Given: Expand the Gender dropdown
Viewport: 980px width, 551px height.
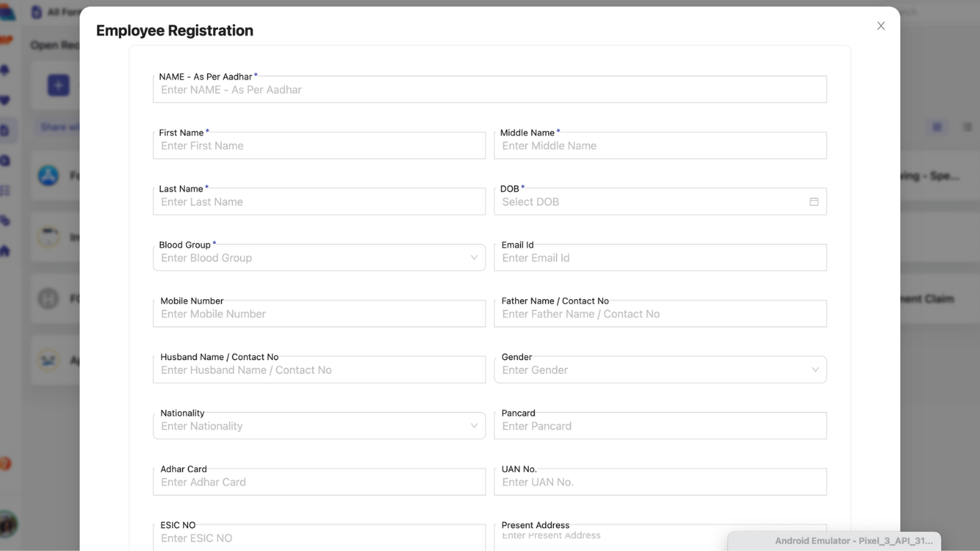Looking at the screenshot, I should (815, 370).
